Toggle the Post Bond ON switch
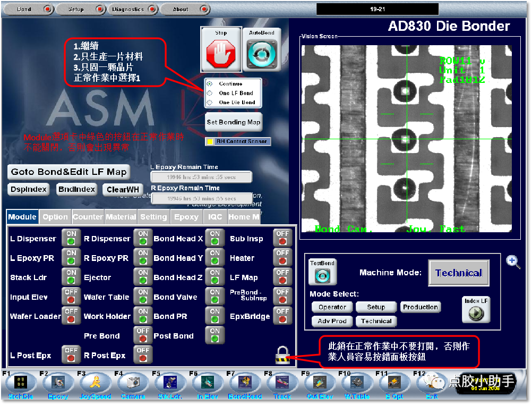The image size is (532, 405). pyautogui.click(x=215, y=335)
